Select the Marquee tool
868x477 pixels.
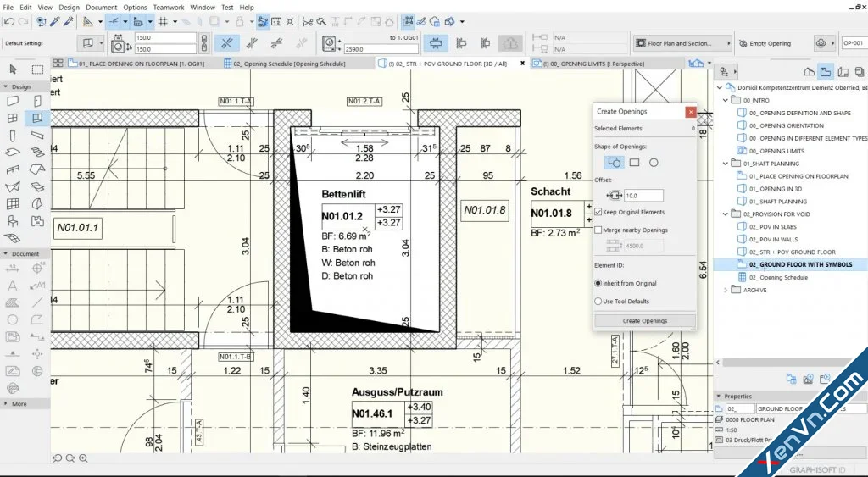click(37, 69)
